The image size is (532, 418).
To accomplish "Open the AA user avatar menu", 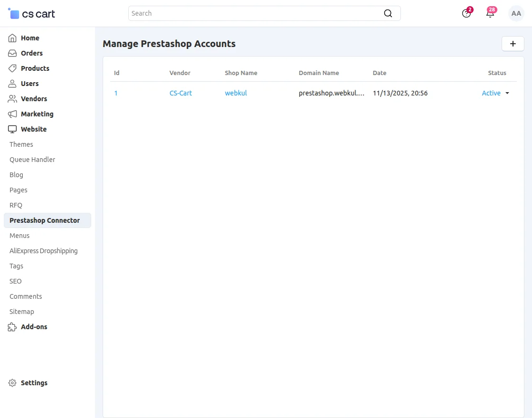I will [x=516, y=13].
